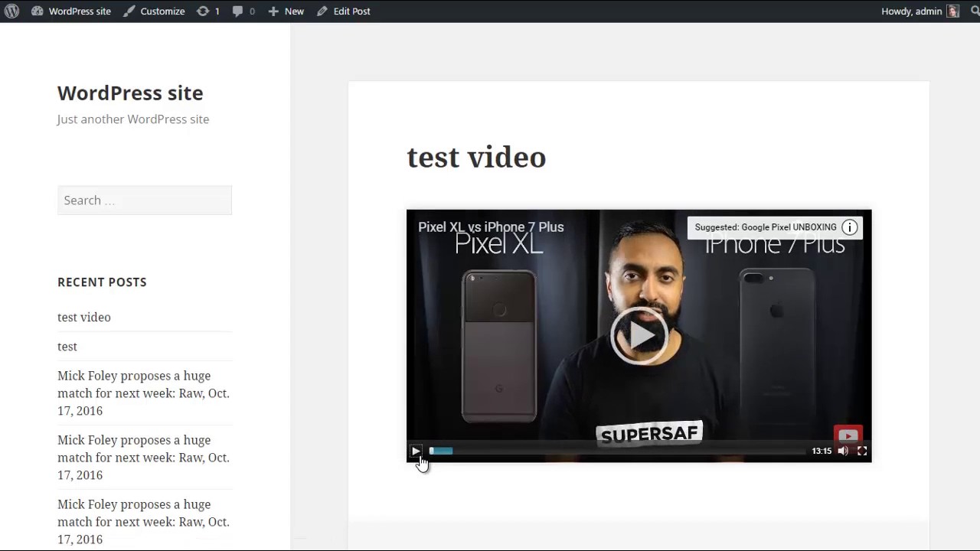
Task: Open the YouTube logo on player
Action: 848,435
